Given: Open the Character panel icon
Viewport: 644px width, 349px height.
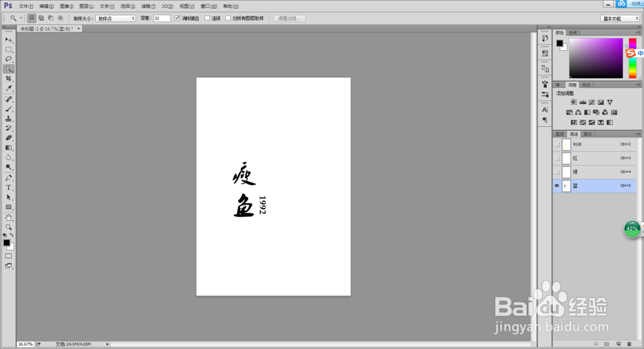Looking at the screenshot, I should click(545, 110).
